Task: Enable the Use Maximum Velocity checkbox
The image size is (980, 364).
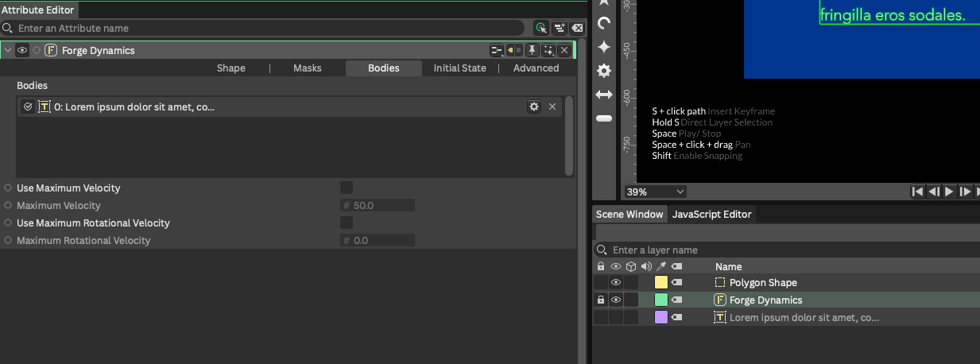Action: [x=347, y=188]
